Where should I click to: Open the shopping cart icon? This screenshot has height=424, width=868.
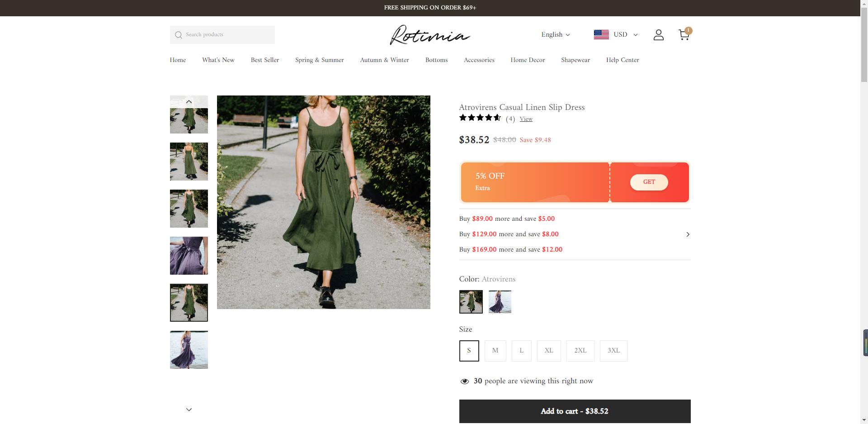coord(684,35)
